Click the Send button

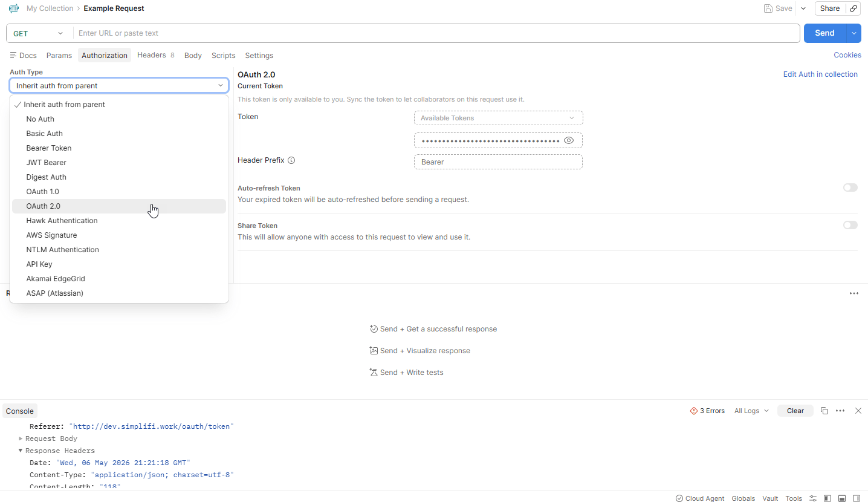[x=824, y=33]
